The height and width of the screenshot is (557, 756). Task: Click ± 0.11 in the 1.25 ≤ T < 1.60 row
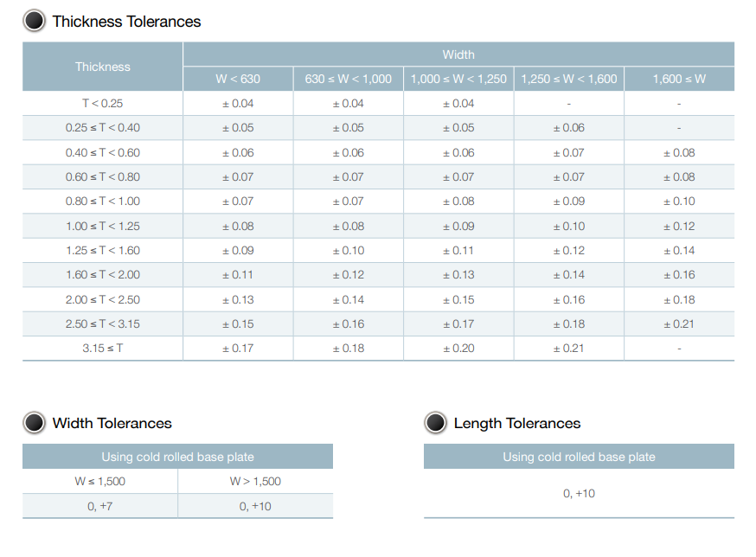click(x=458, y=250)
